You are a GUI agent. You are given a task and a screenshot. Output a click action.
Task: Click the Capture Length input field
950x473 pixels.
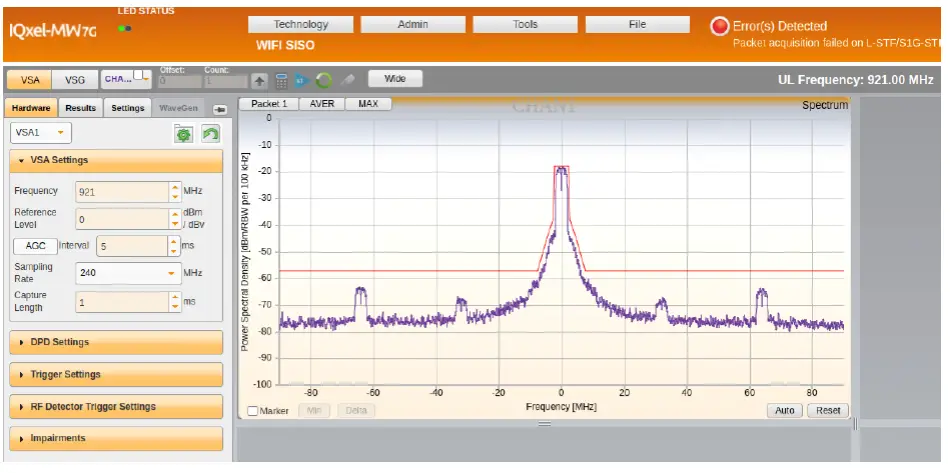(122, 302)
